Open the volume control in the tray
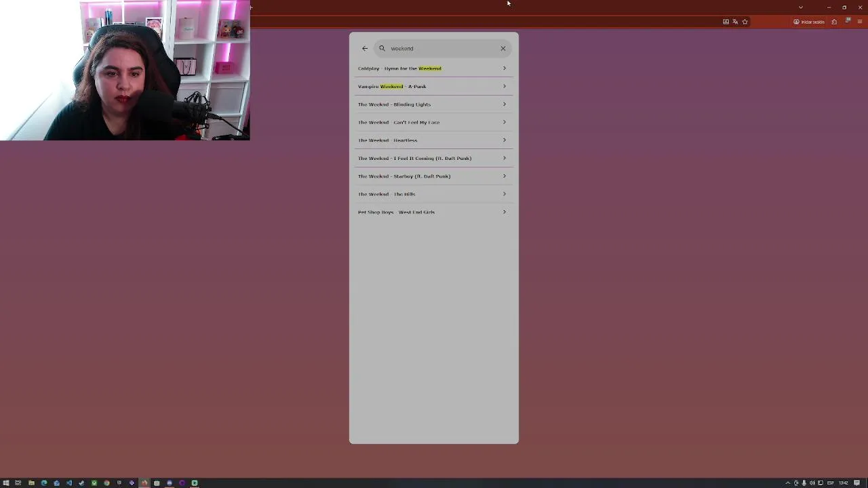 (x=812, y=483)
